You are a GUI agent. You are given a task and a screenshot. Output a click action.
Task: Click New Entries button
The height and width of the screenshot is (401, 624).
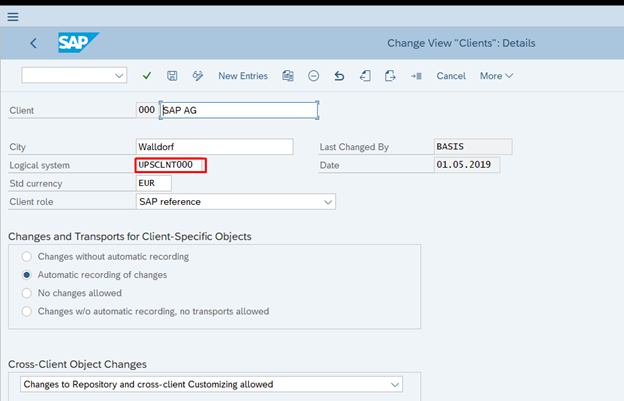pyautogui.click(x=243, y=76)
